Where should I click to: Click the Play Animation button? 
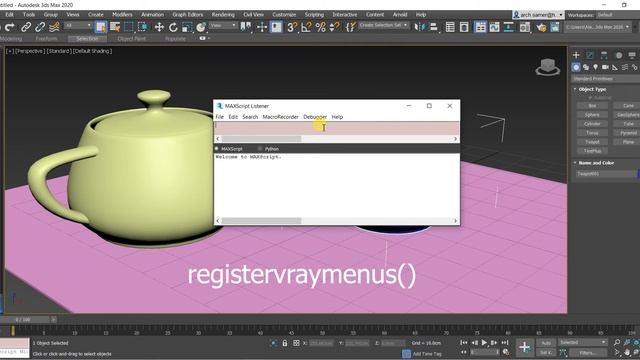tap(484, 343)
